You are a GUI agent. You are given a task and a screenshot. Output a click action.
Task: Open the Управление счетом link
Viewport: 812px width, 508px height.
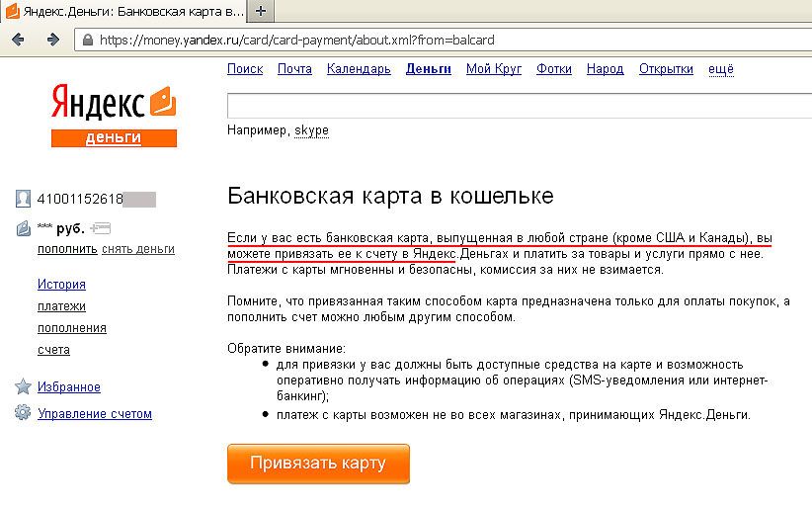[95, 414]
